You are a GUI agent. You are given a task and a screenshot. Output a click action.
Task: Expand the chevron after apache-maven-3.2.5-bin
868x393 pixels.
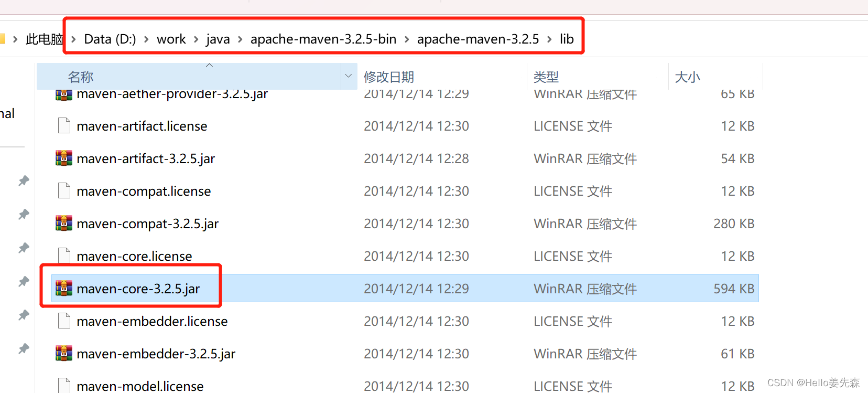pyautogui.click(x=407, y=39)
